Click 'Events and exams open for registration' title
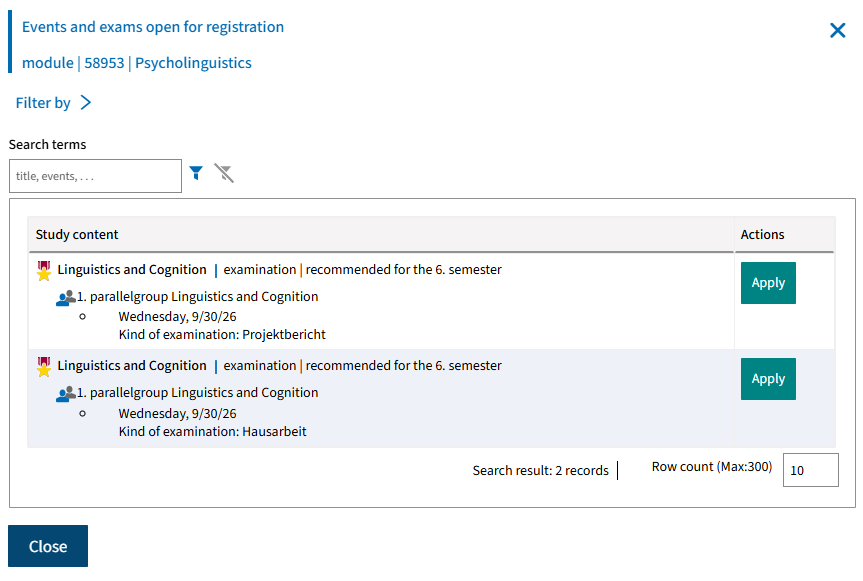Image resolution: width=863 pixels, height=581 pixels. click(x=153, y=27)
